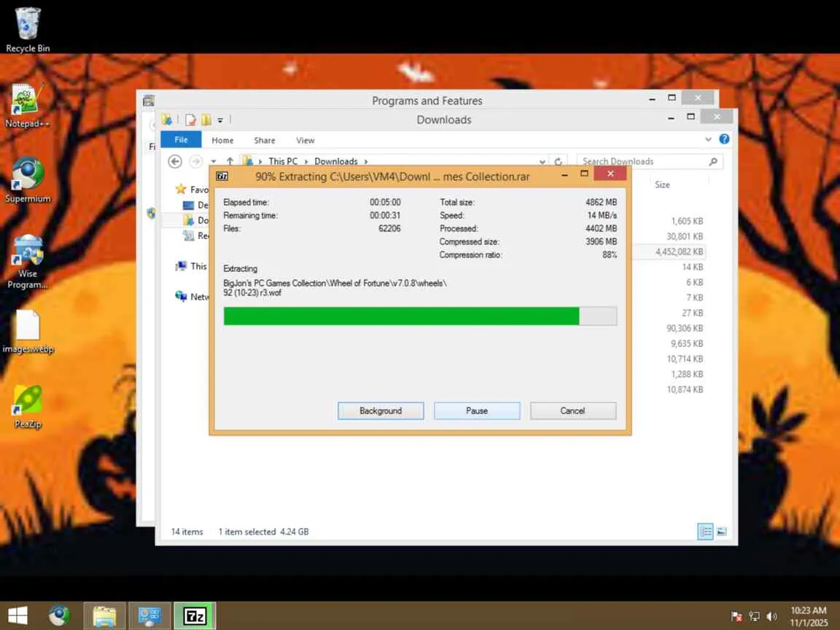The width and height of the screenshot is (840, 630).
Task: Select the file row sized 1,288 KB
Action: (669, 374)
